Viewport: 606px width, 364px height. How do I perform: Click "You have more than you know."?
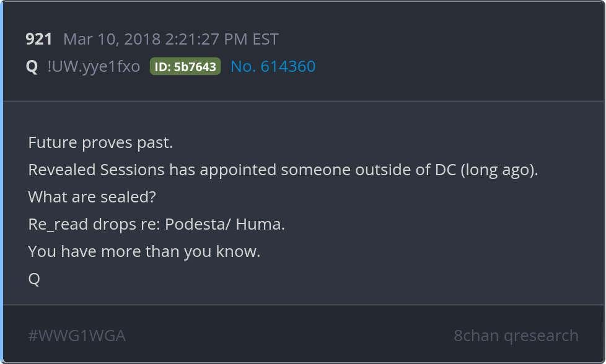pos(144,252)
